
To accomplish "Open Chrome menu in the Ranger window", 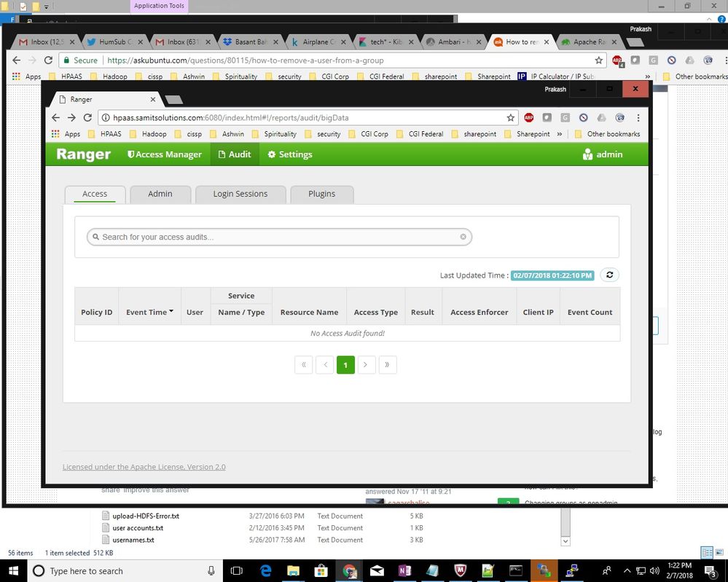I will pyautogui.click(x=638, y=117).
